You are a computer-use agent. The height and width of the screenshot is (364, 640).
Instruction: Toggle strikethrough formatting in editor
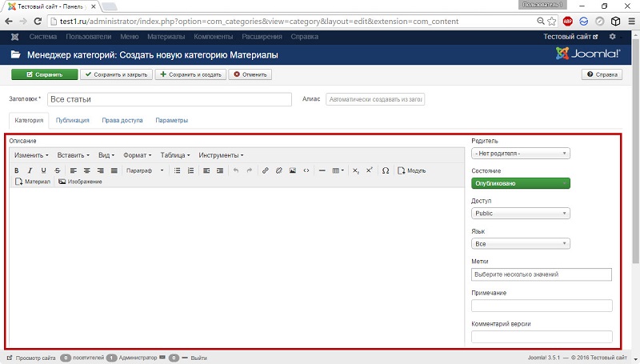(58, 170)
